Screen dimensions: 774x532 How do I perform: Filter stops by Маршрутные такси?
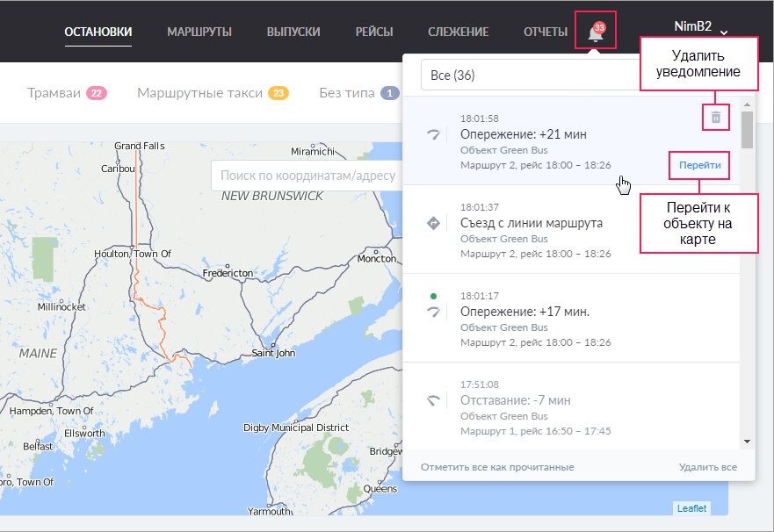coord(213,93)
